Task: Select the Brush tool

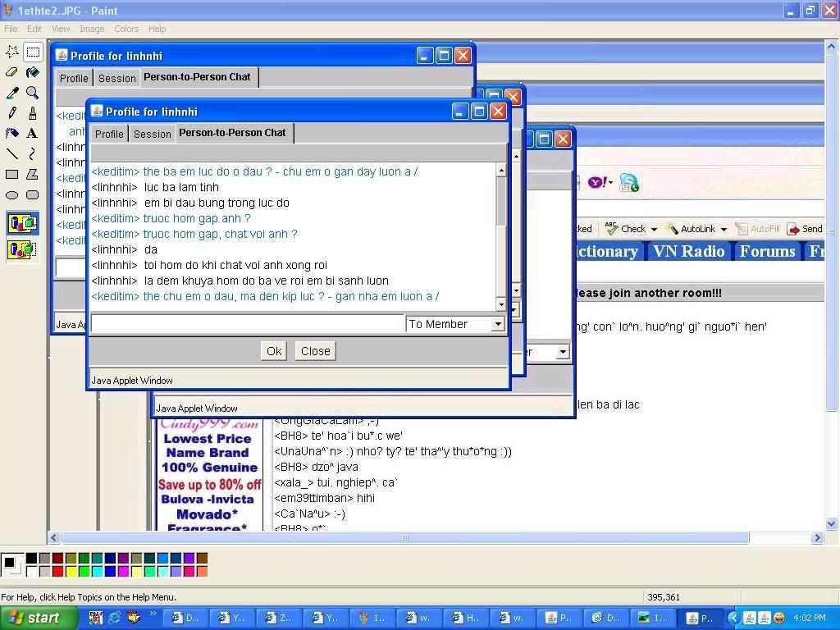Action: click(33, 113)
